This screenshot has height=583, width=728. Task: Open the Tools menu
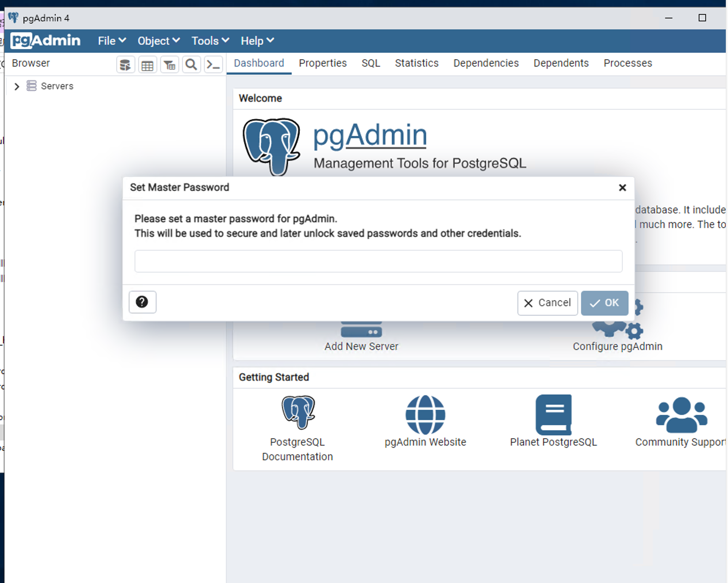211,41
